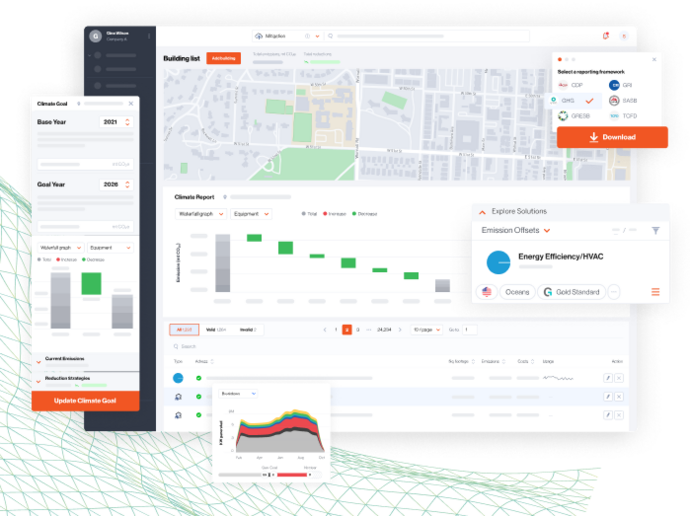Open the Emission Offsets dropdown
This screenshot has width=690, height=516.
pyautogui.click(x=516, y=231)
